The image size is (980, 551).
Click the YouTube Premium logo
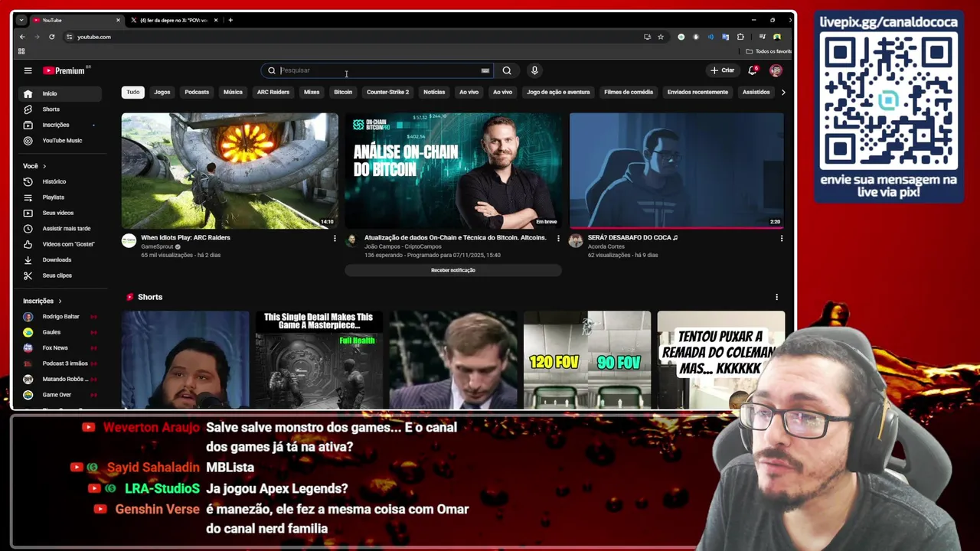click(66, 70)
